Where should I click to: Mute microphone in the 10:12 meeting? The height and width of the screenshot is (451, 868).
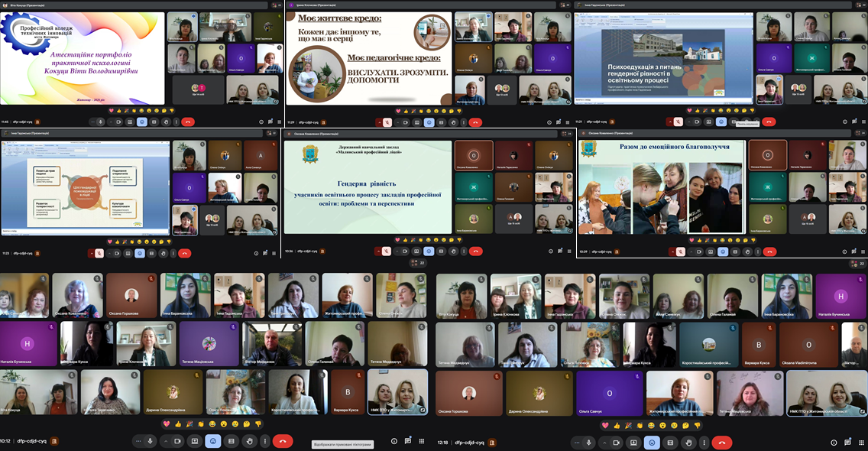151,441
